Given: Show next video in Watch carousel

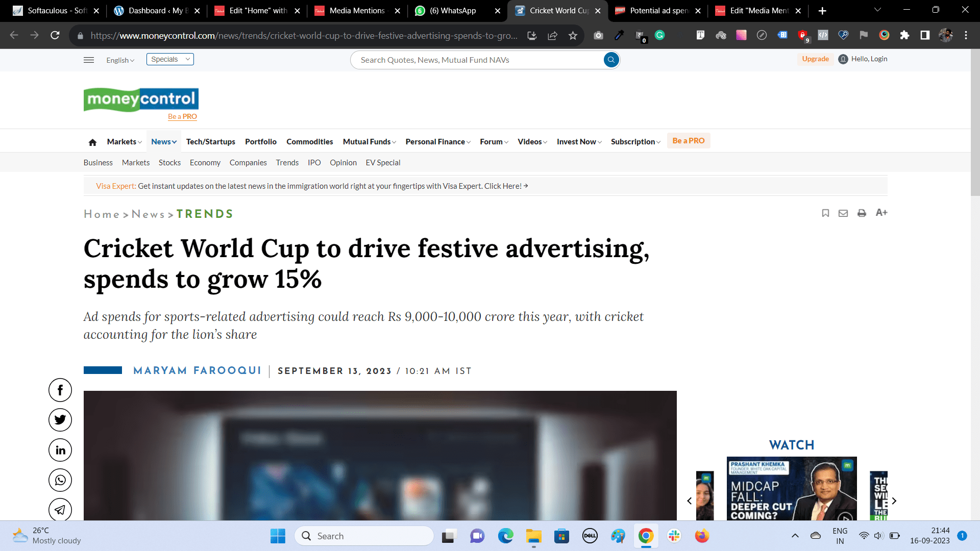Looking at the screenshot, I should [894, 501].
